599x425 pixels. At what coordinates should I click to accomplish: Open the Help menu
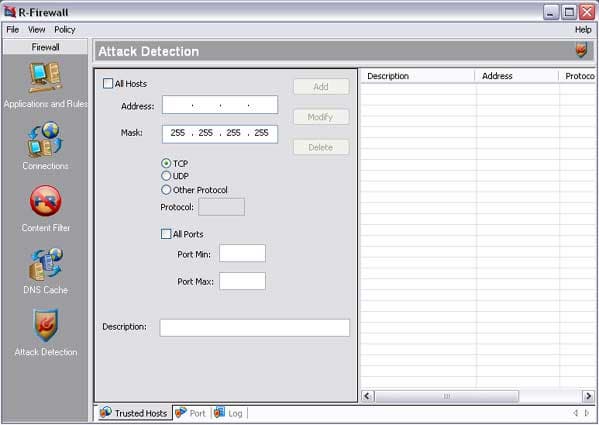(x=583, y=29)
